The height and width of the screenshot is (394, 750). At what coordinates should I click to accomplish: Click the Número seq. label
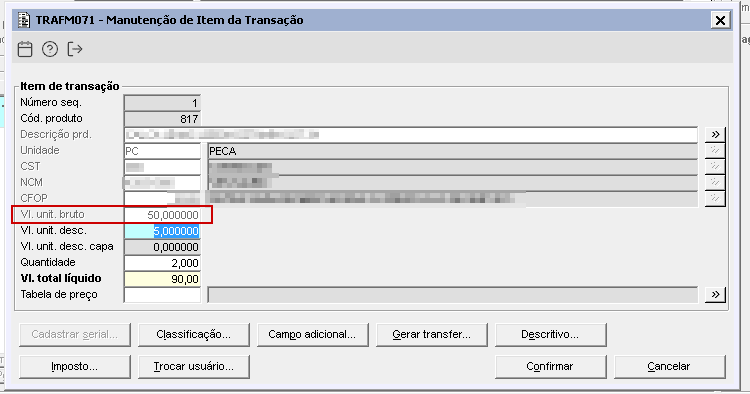[x=51, y=102]
